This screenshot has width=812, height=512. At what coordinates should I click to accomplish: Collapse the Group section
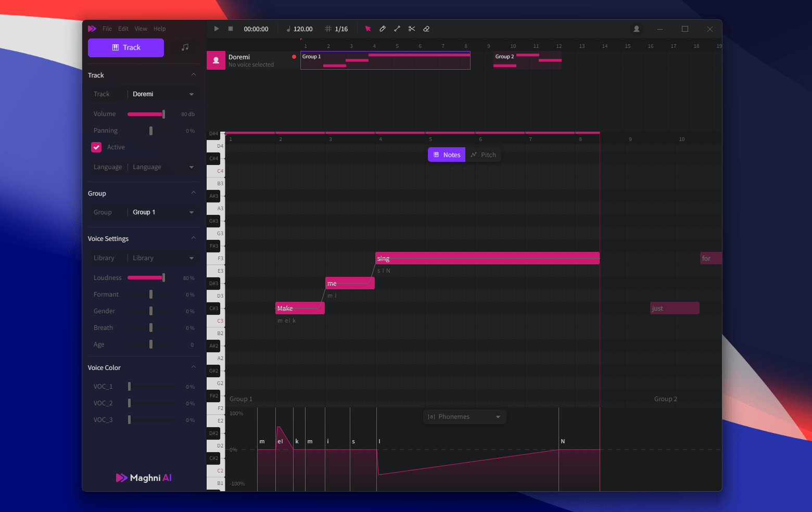tap(194, 193)
